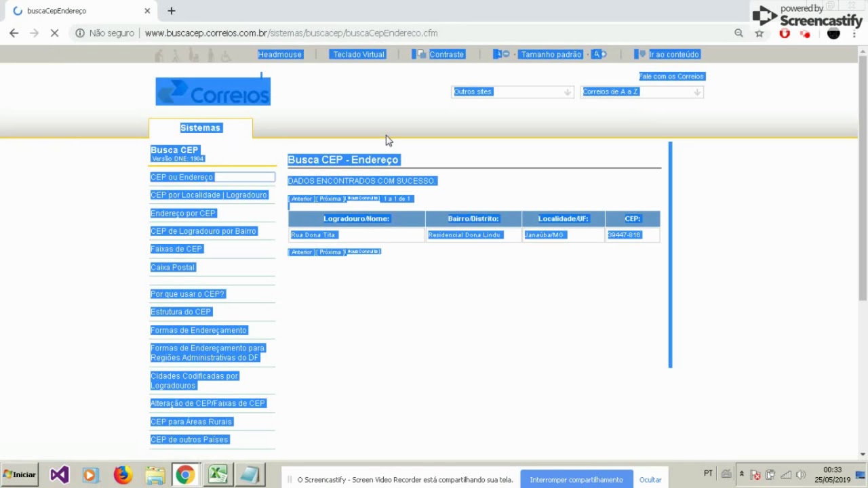
Task: Open Alteração de CEP/Faixas de CEP
Action: pos(208,403)
